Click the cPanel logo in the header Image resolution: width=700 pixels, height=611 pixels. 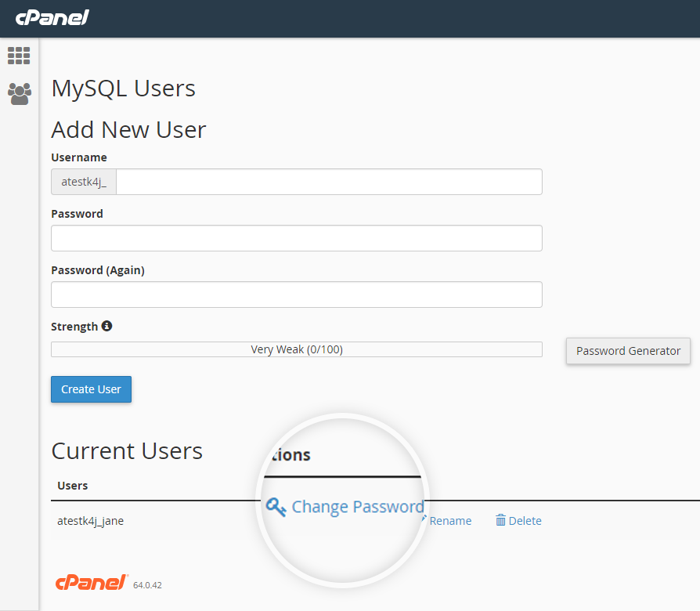coord(52,17)
